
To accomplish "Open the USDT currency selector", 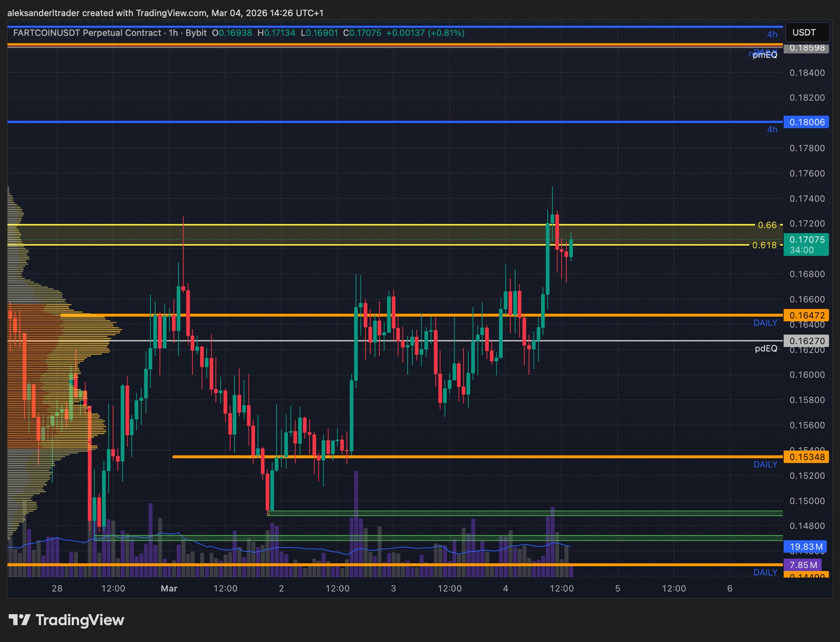I will pyautogui.click(x=807, y=32).
